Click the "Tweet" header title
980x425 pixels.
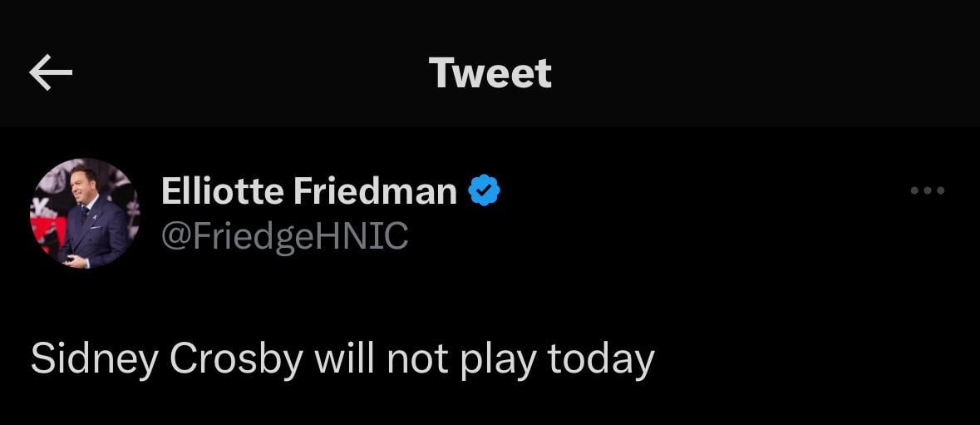tap(490, 73)
